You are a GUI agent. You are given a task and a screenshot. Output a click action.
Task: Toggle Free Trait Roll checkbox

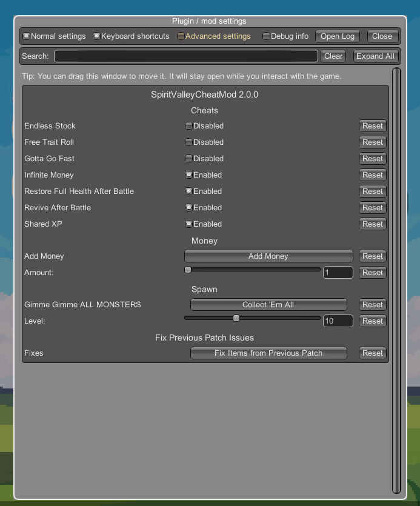click(188, 142)
